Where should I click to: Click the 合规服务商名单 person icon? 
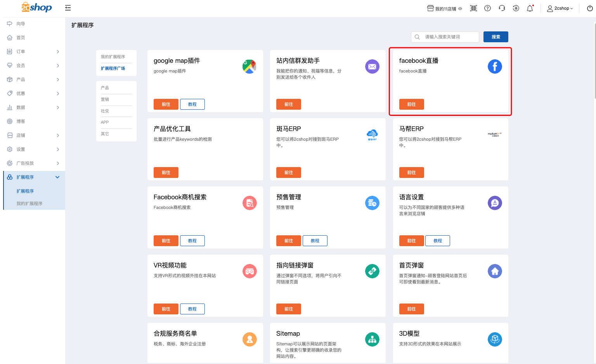249,340
